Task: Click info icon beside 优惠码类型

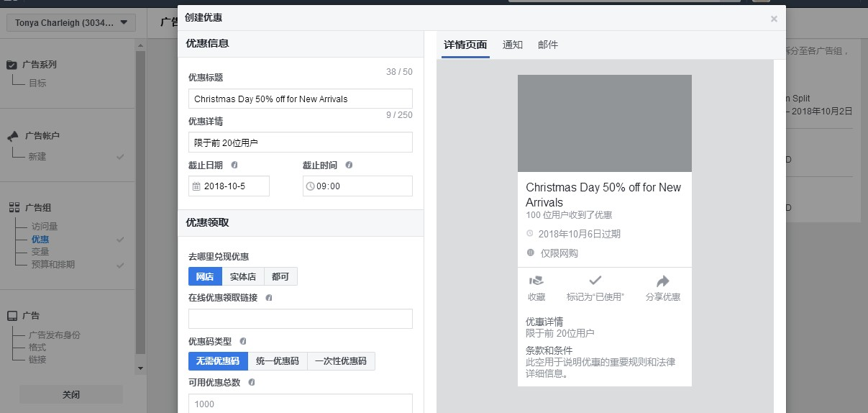Action: tap(243, 341)
